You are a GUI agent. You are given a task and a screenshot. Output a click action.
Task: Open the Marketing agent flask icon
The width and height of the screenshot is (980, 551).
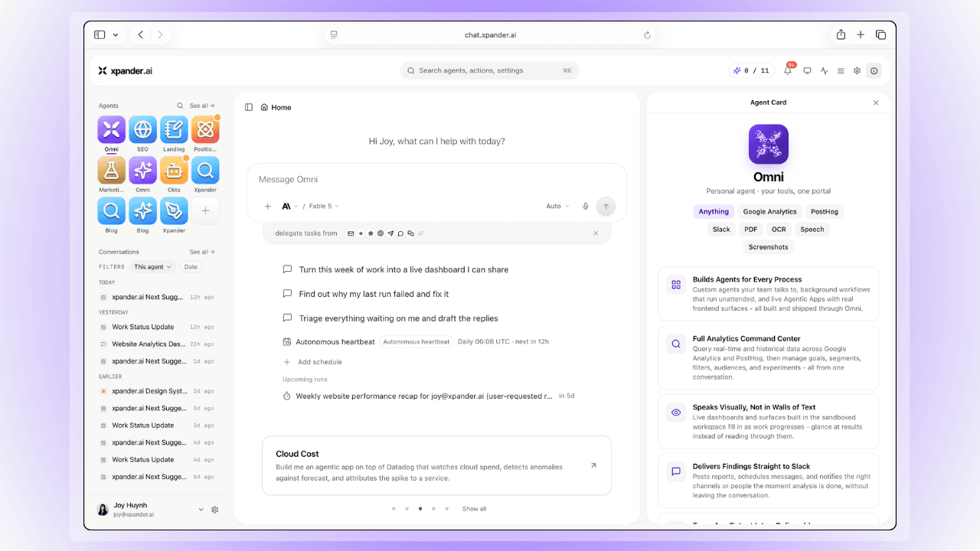pyautogui.click(x=112, y=170)
